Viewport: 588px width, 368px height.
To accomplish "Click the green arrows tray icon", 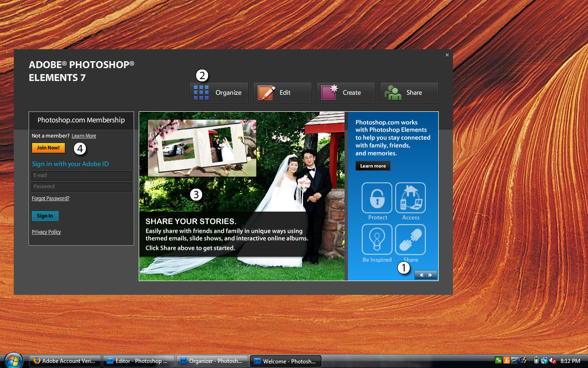I will (498, 360).
